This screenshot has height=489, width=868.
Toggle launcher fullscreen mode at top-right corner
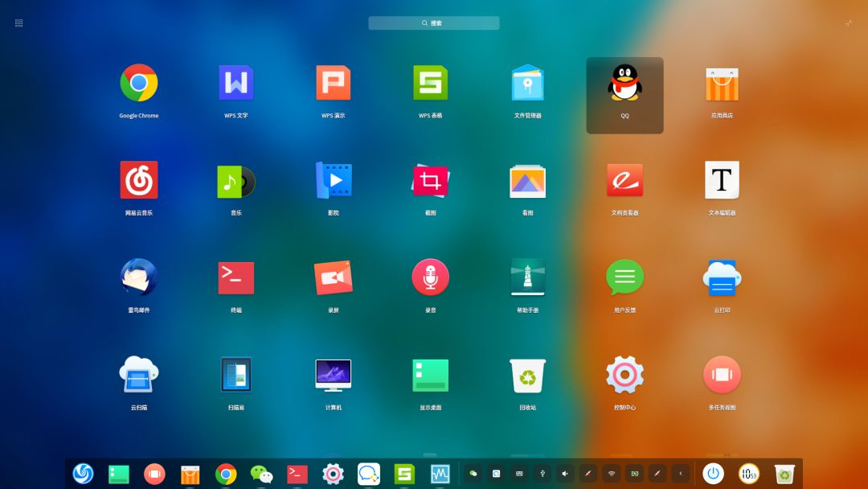849,23
